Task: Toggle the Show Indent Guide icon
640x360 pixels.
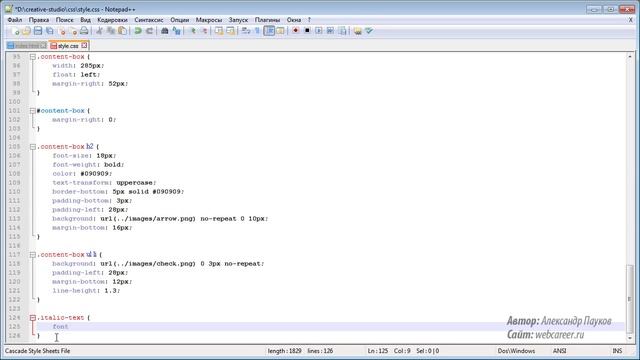Action: pos(269,31)
